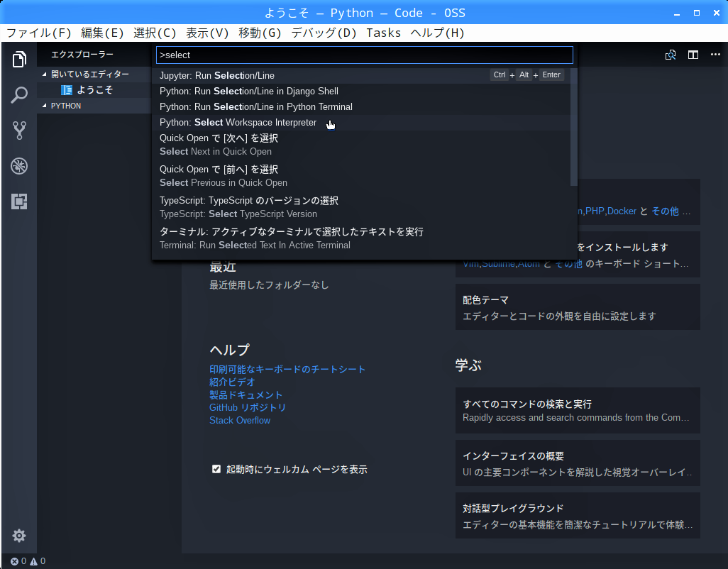Run Jupyter: Run Selection/Line command
Image resolution: width=728 pixels, height=569 pixels.
pos(361,76)
